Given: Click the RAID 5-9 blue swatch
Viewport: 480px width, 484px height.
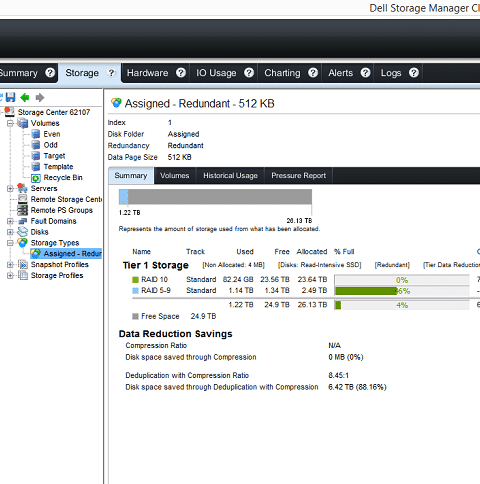Looking at the screenshot, I should point(135,291).
